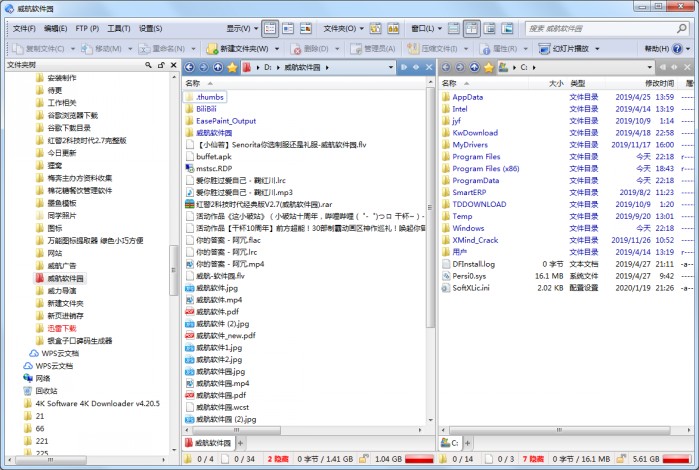Open the 工具(T) menu
The height and width of the screenshot is (470, 699).
tap(119, 29)
